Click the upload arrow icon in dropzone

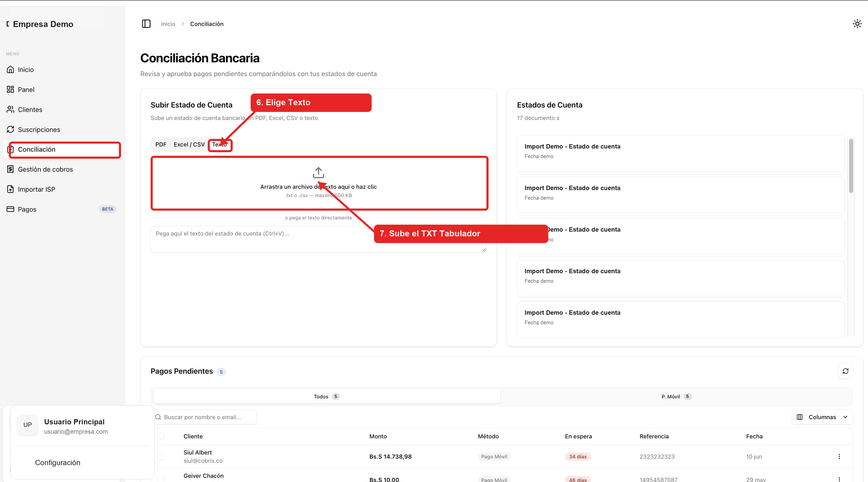point(318,172)
